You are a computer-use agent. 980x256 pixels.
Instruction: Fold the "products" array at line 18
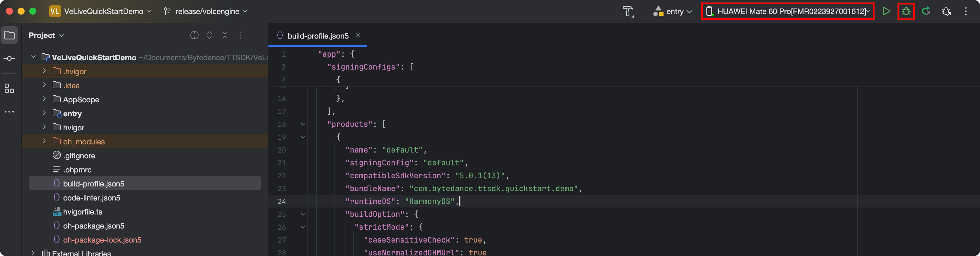pos(303,124)
